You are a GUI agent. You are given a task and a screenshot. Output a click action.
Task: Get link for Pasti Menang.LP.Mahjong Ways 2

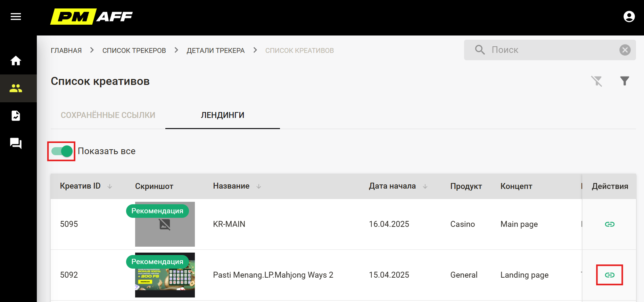[x=610, y=275]
